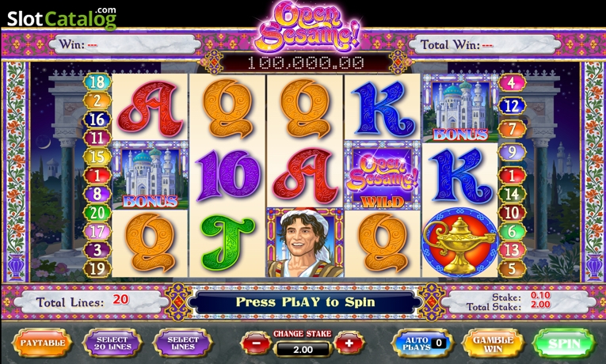Click the SlotCatalog.com logo
The width and height of the screenshot is (606, 364).
coord(62,17)
